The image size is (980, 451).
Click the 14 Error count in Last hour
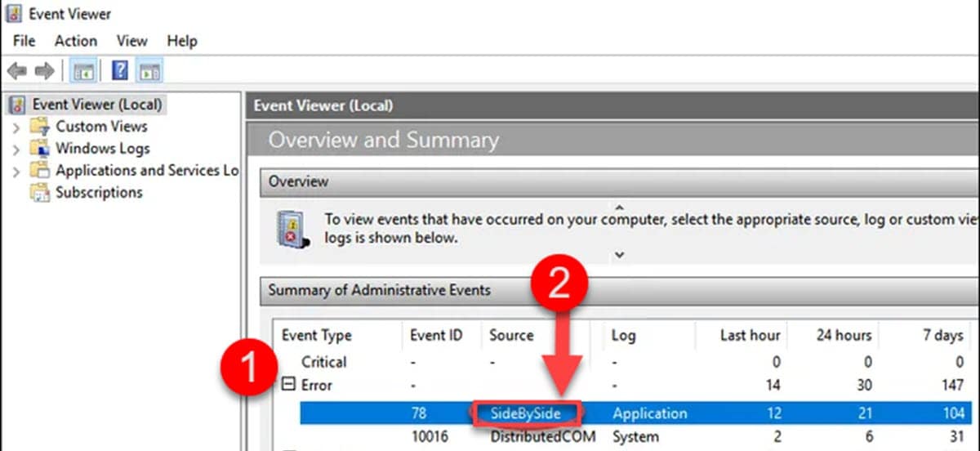pyautogui.click(x=772, y=385)
